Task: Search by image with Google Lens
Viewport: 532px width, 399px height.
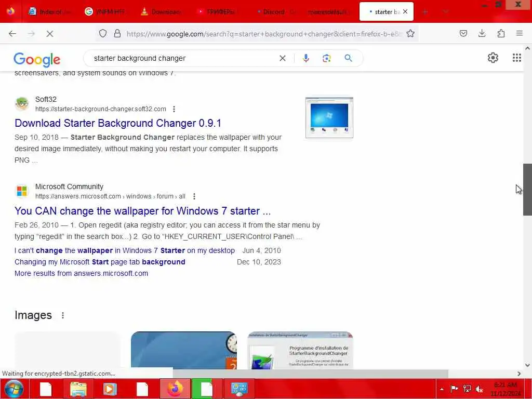Action: click(326, 58)
